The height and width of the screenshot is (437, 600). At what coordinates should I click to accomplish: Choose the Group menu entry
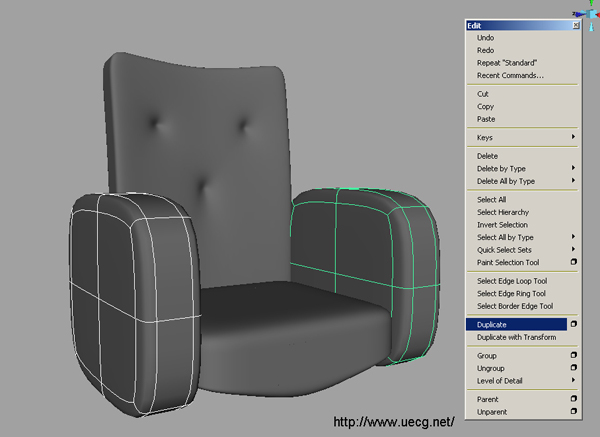(x=486, y=355)
